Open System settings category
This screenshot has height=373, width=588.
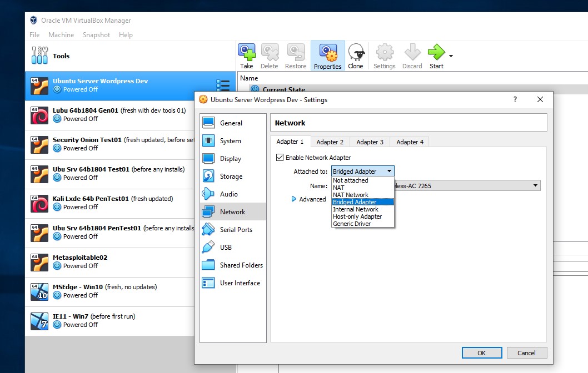233,141
